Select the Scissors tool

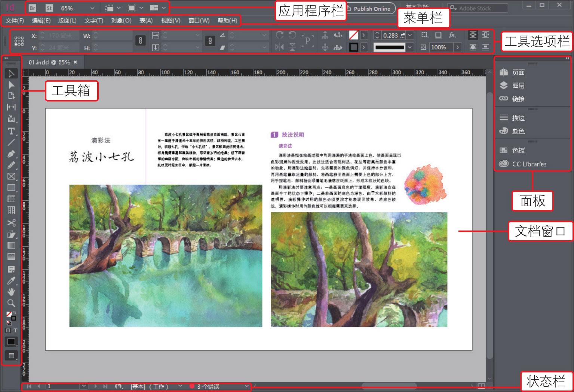tap(11, 223)
